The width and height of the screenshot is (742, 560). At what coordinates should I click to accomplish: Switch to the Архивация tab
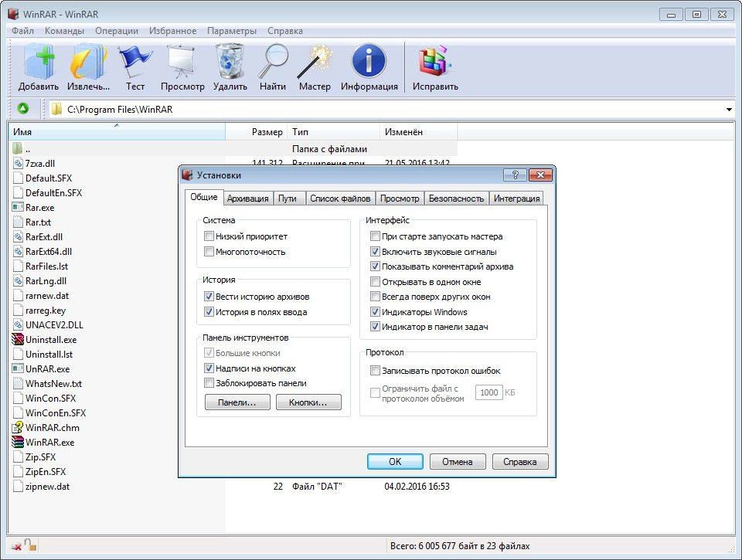click(x=247, y=199)
